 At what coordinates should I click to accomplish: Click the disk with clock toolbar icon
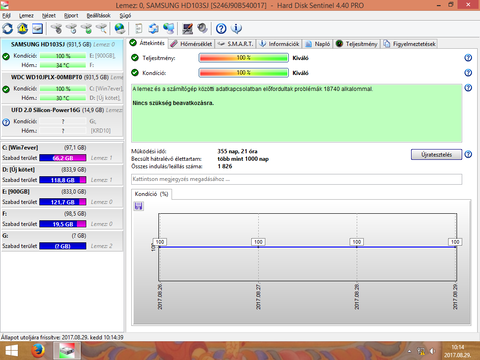pyautogui.click(x=71, y=29)
